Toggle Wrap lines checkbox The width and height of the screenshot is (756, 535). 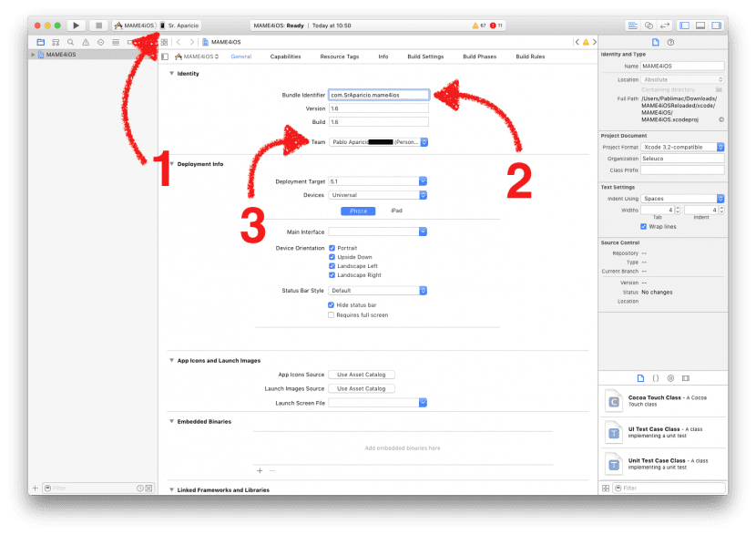pyautogui.click(x=643, y=227)
